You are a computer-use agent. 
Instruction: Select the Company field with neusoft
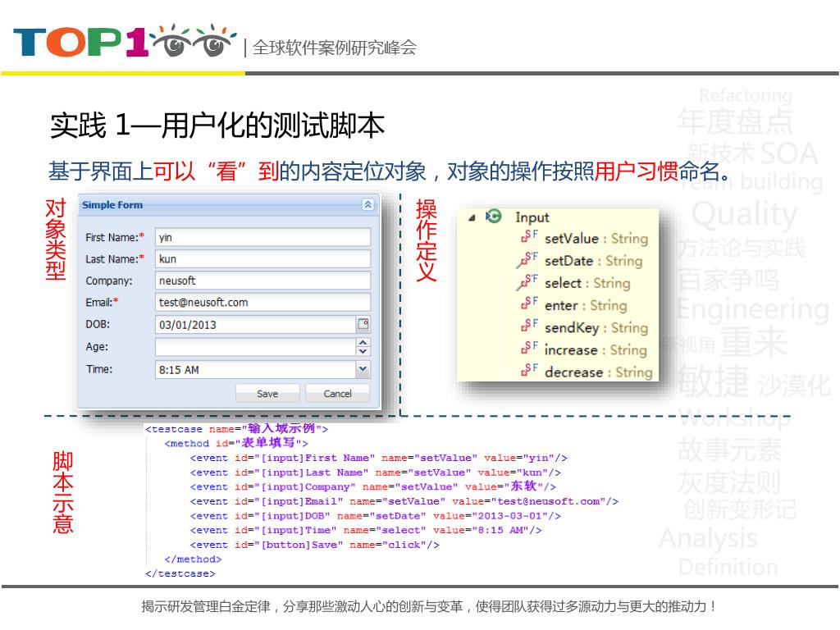coord(262,281)
